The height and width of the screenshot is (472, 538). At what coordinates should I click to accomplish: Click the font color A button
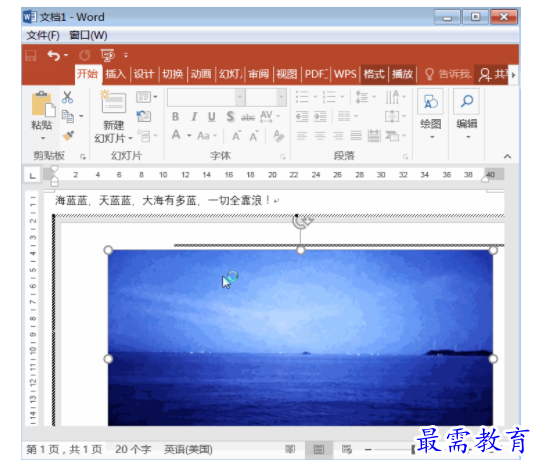176,135
